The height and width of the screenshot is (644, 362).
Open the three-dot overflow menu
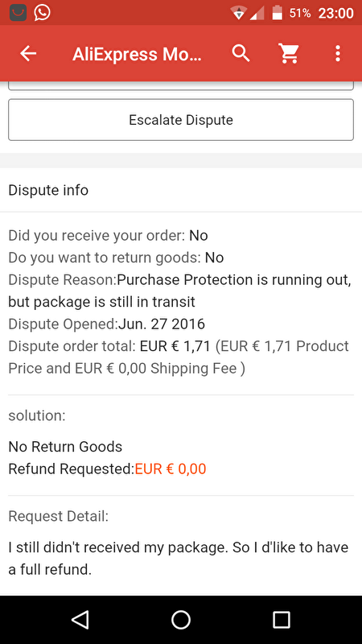[x=337, y=53]
